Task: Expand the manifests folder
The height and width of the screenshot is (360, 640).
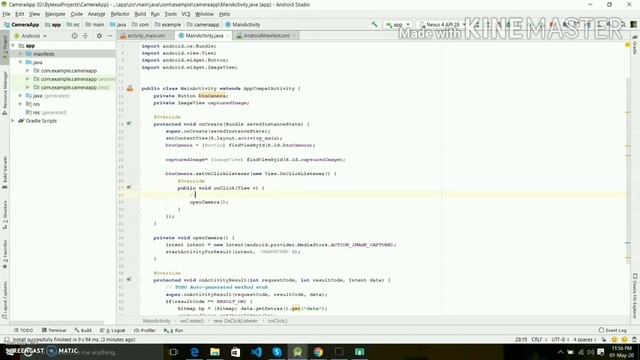Action: coord(20,54)
